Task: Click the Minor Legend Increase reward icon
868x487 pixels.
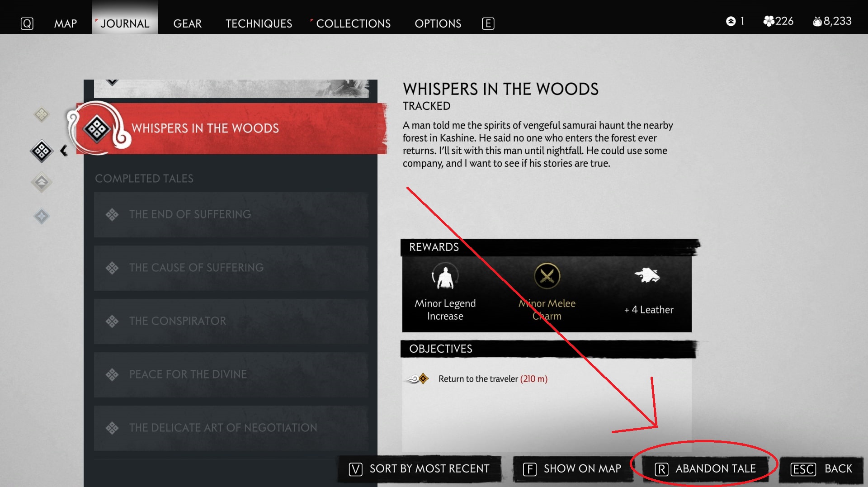Action: pyautogui.click(x=445, y=276)
